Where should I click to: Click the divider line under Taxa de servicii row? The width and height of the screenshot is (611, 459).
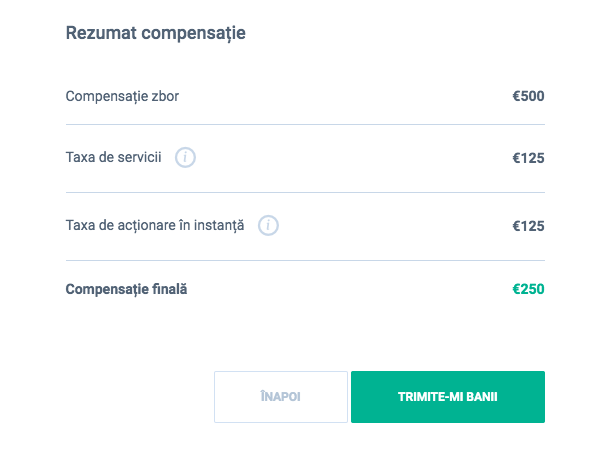point(305,192)
